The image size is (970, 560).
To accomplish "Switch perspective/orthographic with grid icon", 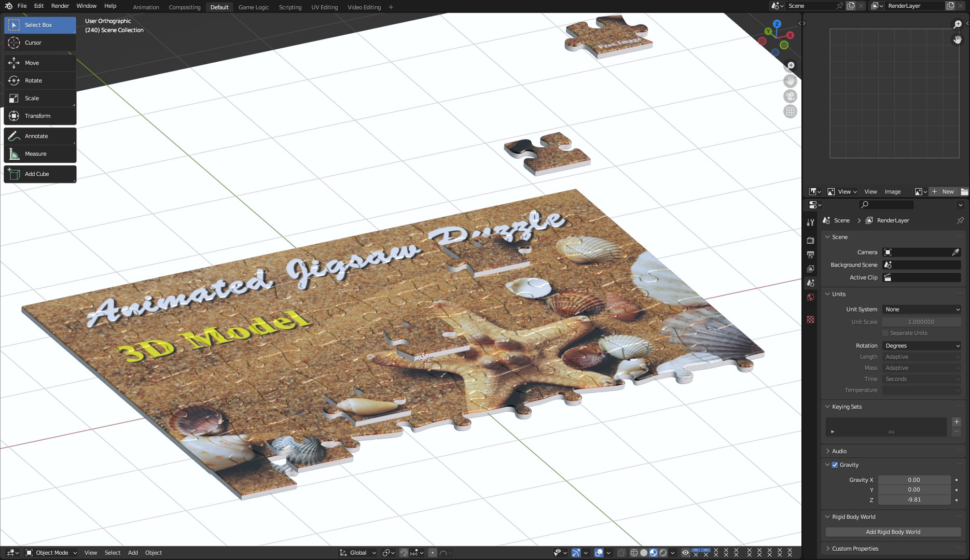I will [791, 111].
